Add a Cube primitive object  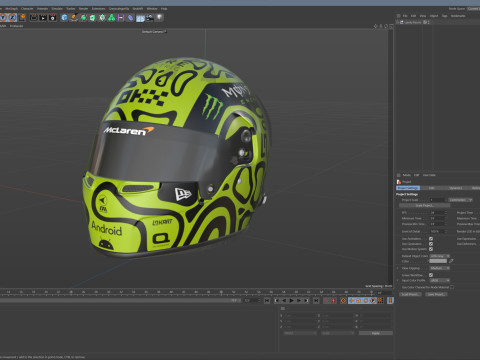click(x=64, y=17)
